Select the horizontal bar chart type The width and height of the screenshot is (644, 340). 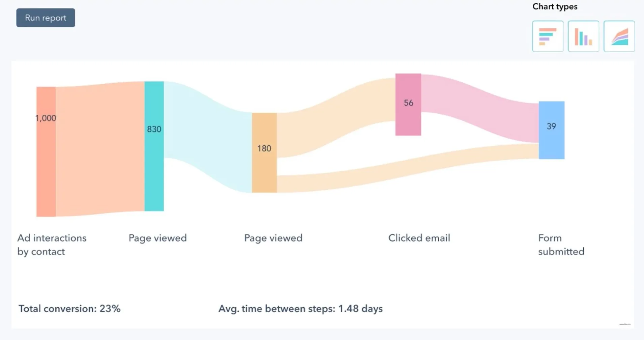tap(547, 36)
